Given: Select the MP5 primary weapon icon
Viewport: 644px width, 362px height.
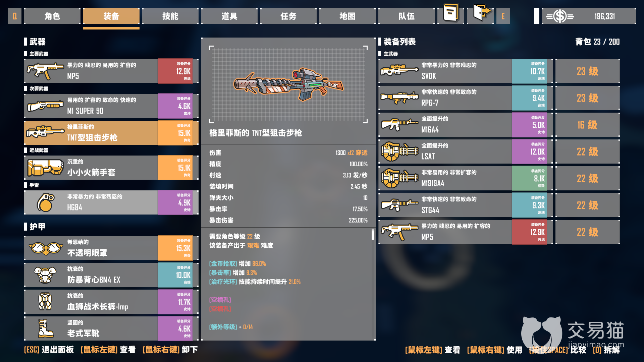Looking at the screenshot, I should [45, 71].
